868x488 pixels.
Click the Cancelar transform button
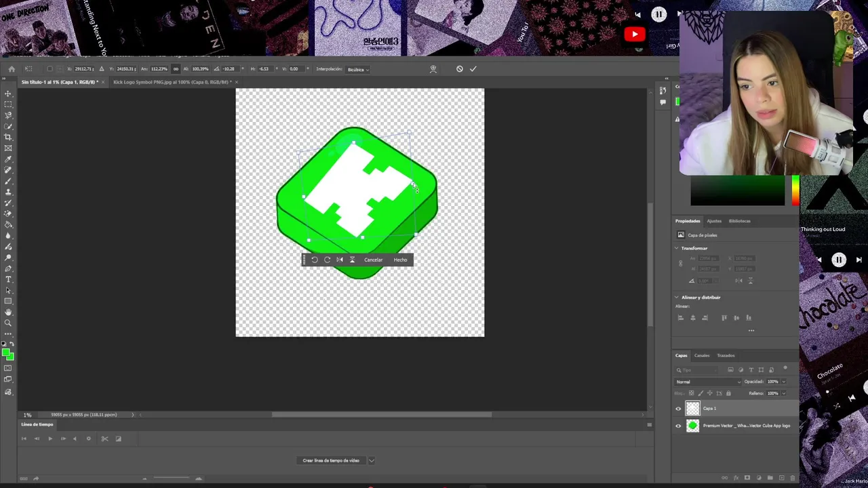point(373,260)
